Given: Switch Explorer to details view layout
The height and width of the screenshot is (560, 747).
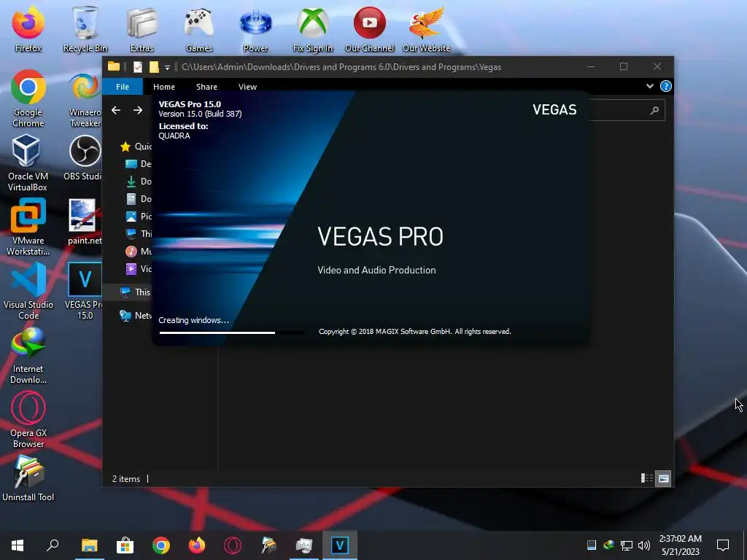Looking at the screenshot, I should coord(646,478).
